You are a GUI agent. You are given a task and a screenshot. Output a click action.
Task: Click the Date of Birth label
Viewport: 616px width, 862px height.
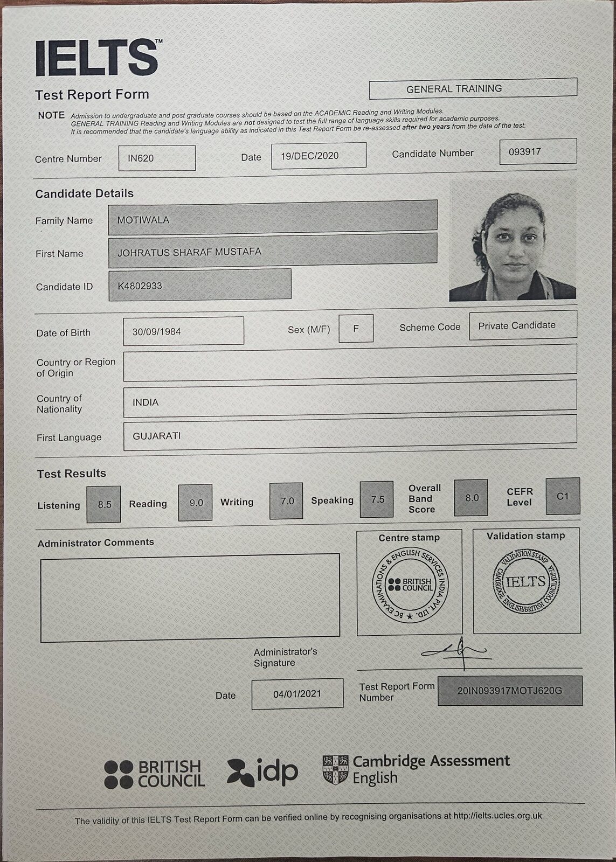pos(64,333)
